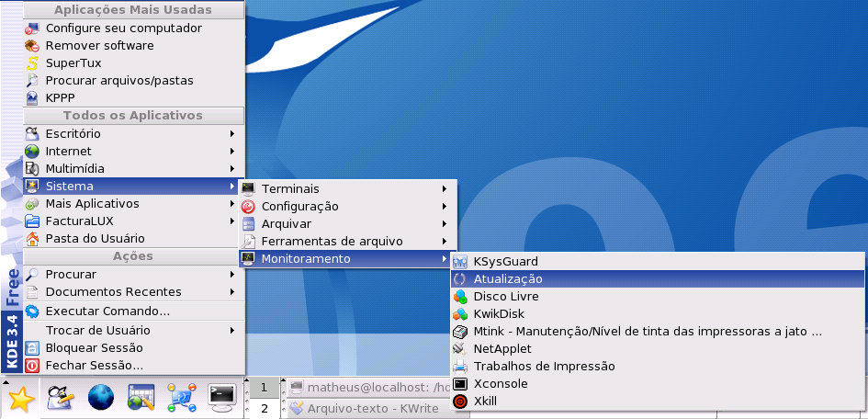Open Configure seu computador
This screenshot has height=419, width=868.
[x=133, y=28]
